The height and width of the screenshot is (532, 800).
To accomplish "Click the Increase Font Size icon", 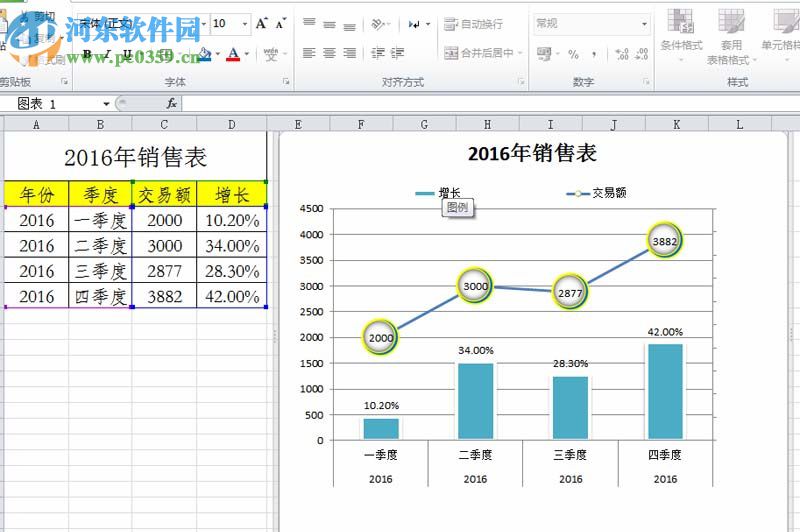I will coord(262,23).
